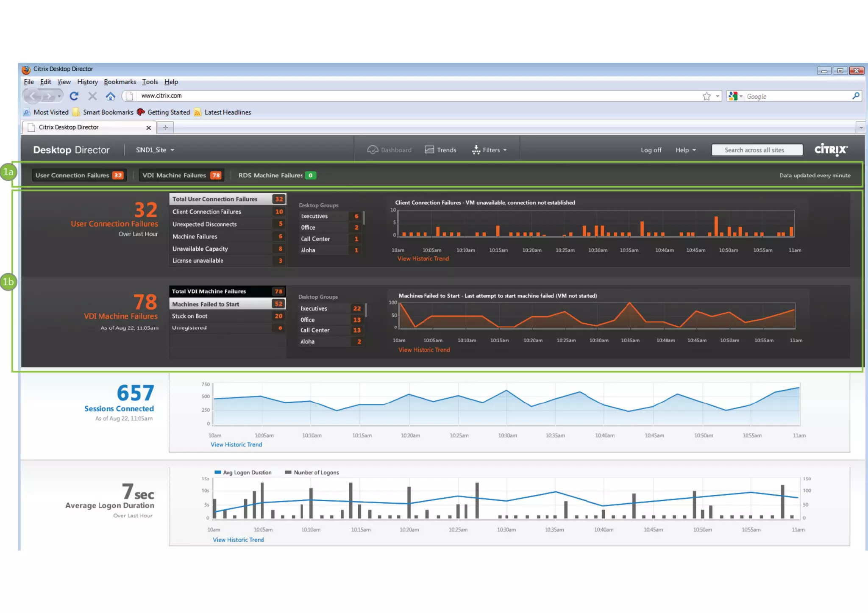Click the browser reload icon
The image size is (868, 613).
(x=74, y=96)
